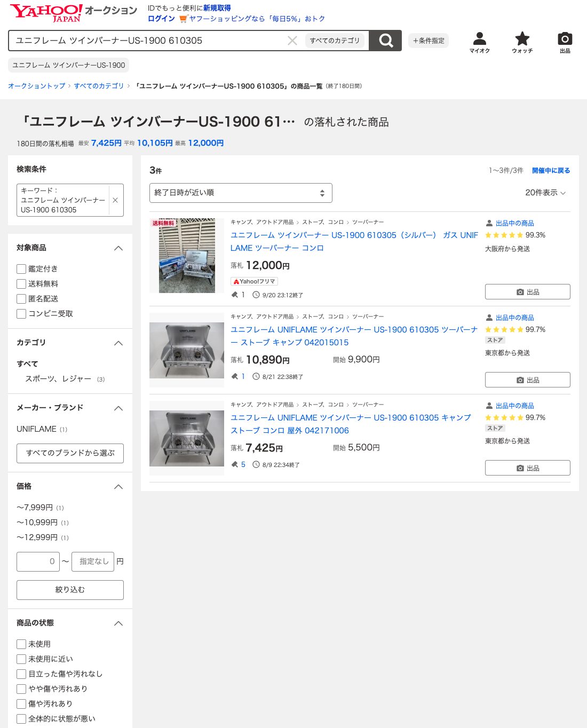The height and width of the screenshot is (728, 587).
Task: Collapse the 価格 section
Action: click(118, 487)
